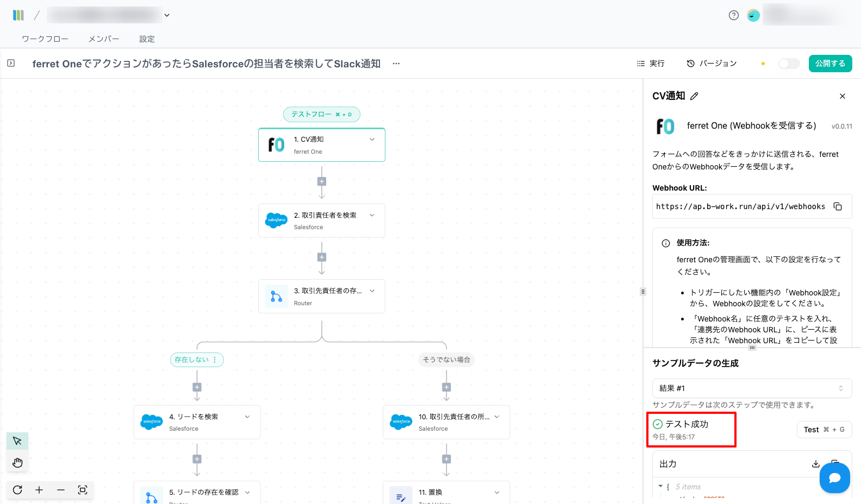The image size is (861, 504).
Task: Add a step under the そうでない場合 branch
Action: [x=446, y=387]
